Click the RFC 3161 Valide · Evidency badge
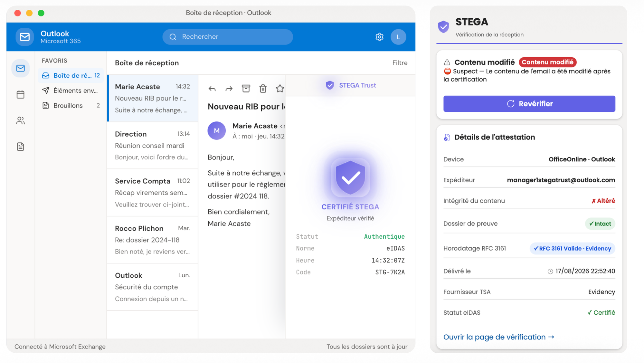The height and width of the screenshot is (363, 644). pyautogui.click(x=572, y=249)
